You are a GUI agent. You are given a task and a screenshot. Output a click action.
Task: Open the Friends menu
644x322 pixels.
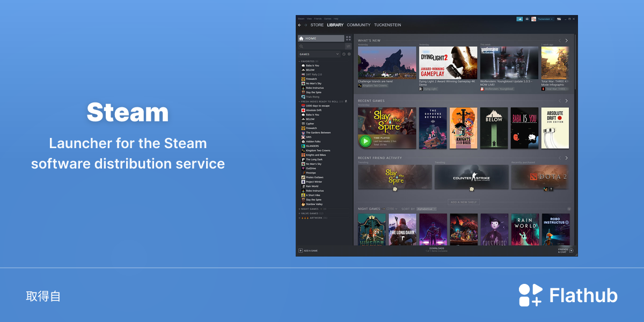(x=318, y=19)
